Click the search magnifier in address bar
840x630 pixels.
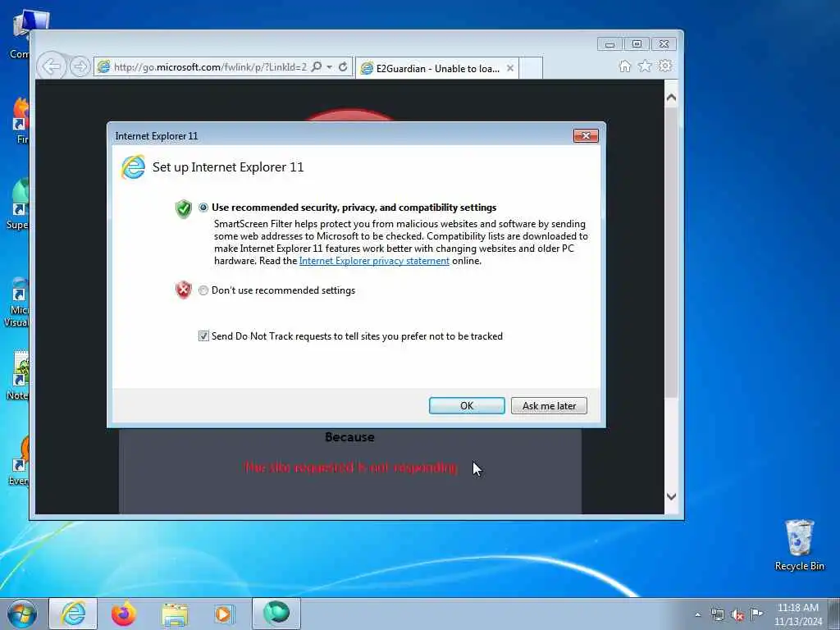point(317,66)
